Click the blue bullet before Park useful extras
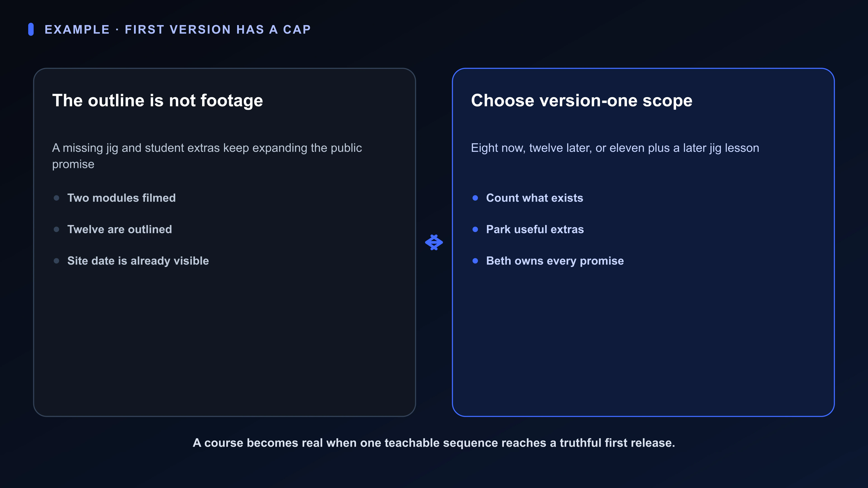The height and width of the screenshot is (488, 868). pos(475,229)
